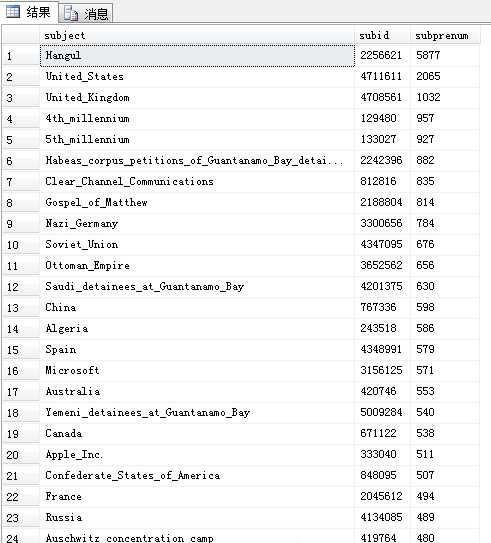
Task: Select the Russia subject cell
Action: click(x=197, y=518)
